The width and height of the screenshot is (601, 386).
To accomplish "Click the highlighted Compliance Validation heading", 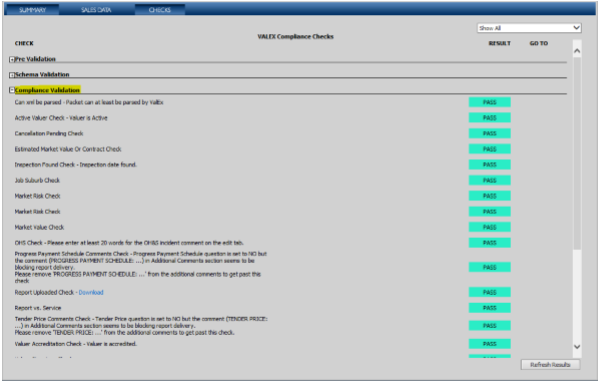I will 47,90.
